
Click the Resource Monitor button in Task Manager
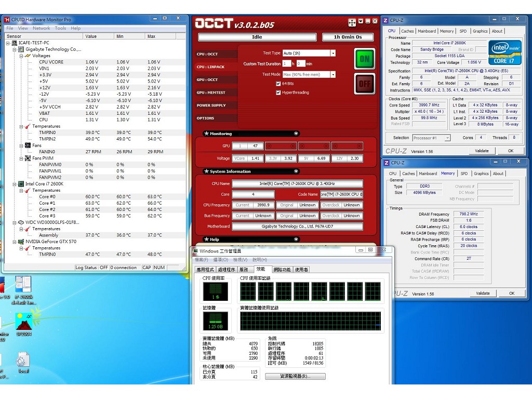295,376
